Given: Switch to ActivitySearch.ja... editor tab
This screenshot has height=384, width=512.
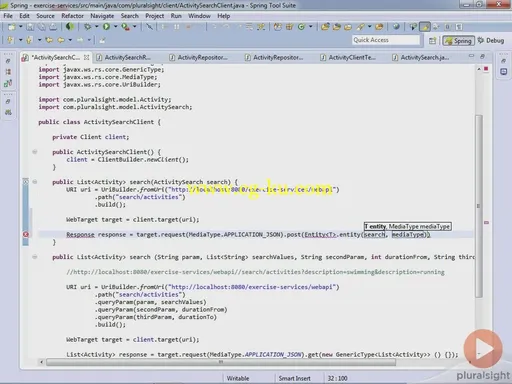Looking at the screenshot, I should (x=424, y=58).
